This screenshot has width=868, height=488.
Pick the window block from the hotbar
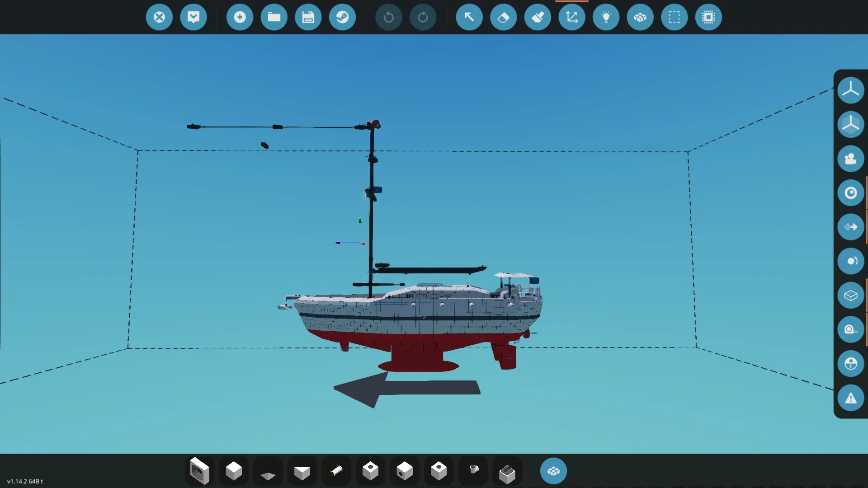pyautogui.click(x=199, y=471)
